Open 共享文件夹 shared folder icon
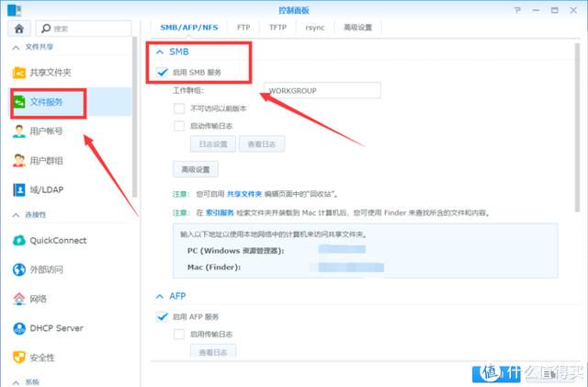Image resolution: width=588 pixels, height=387 pixels. click(18, 72)
